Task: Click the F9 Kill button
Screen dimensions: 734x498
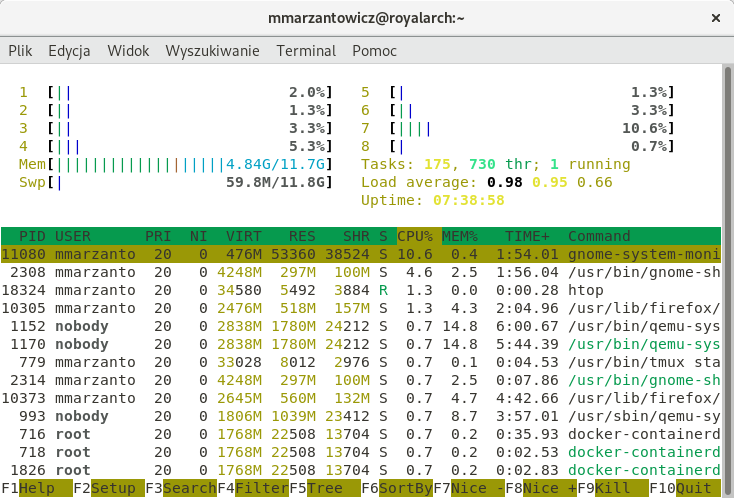Action: click(x=613, y=488)
